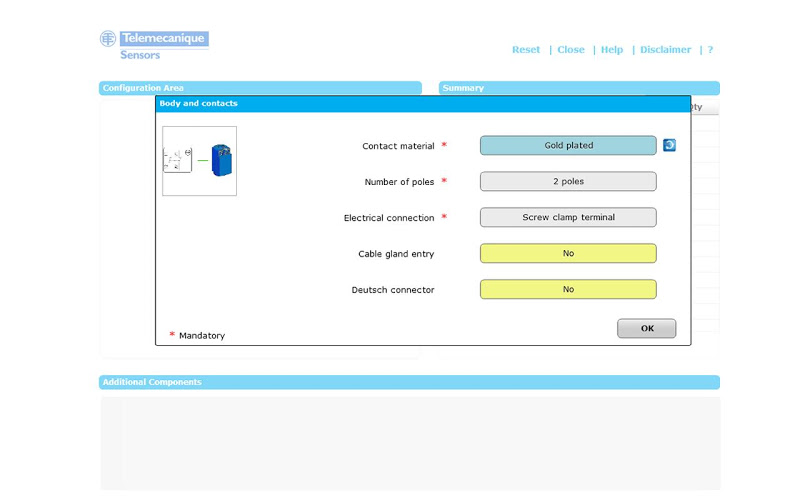800x500 pixels.
Task: Click the Cable gland entry label
Action: pyautogui.click(x=396, y=254)
